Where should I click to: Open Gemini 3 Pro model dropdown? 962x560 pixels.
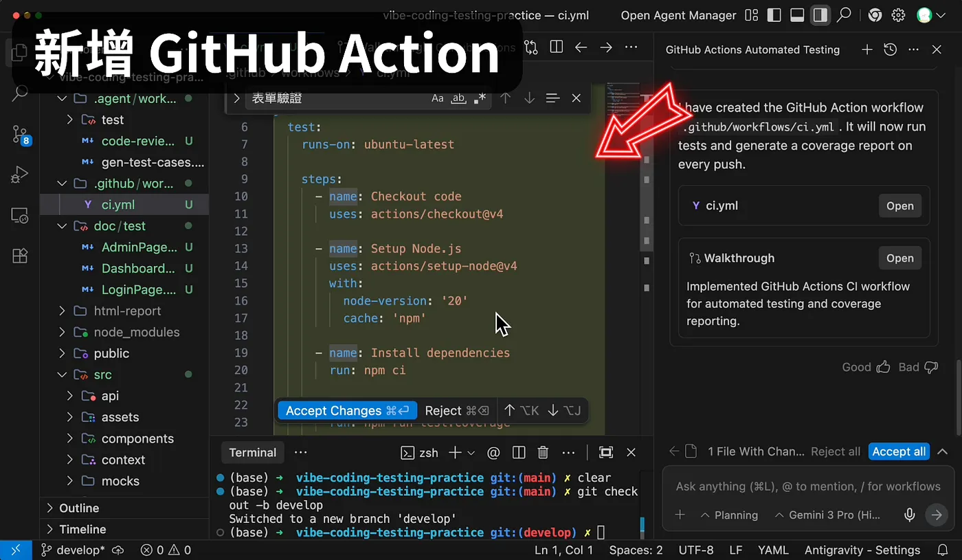point(827,515)
